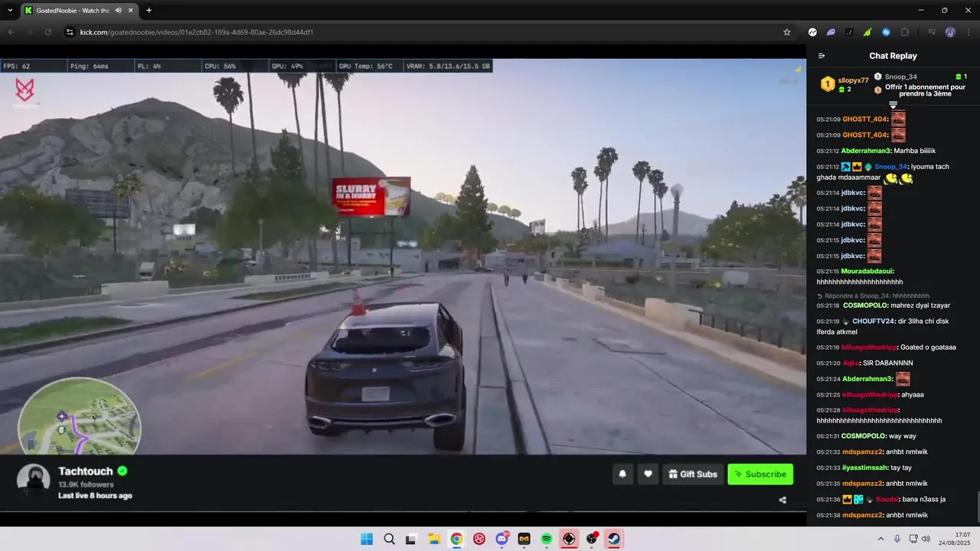980x551 pixels.
Task: Click Abderrahman3 username saying Marhba
Action: tap(866, 151)
